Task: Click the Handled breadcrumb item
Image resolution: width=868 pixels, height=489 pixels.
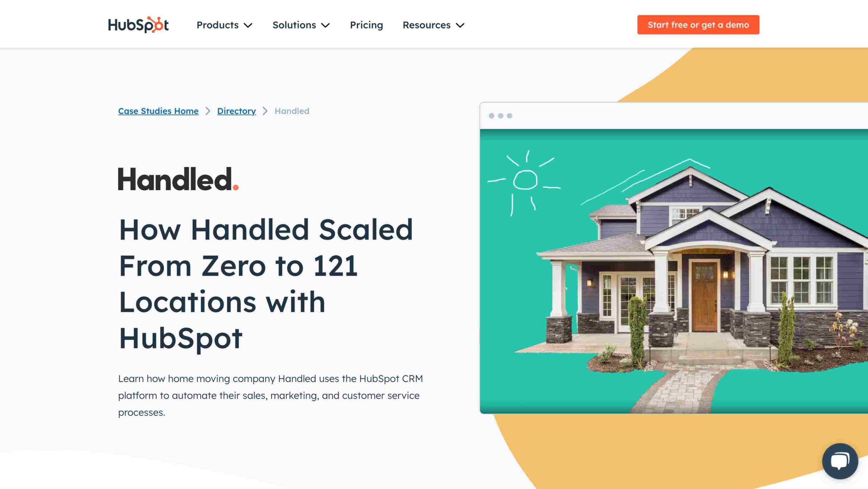Action: click(x=292, y=110)
